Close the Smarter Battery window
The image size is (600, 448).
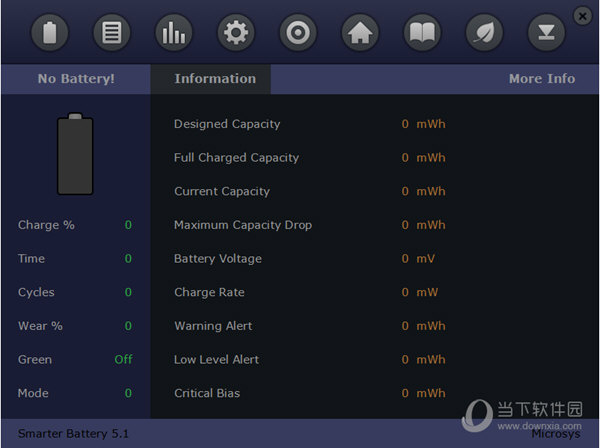[583, 15]
